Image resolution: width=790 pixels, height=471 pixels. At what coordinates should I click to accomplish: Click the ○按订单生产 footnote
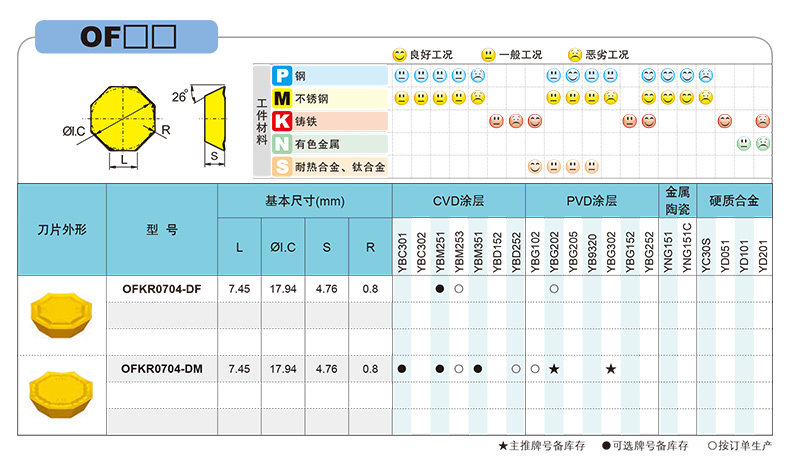[x=740, y=446]
